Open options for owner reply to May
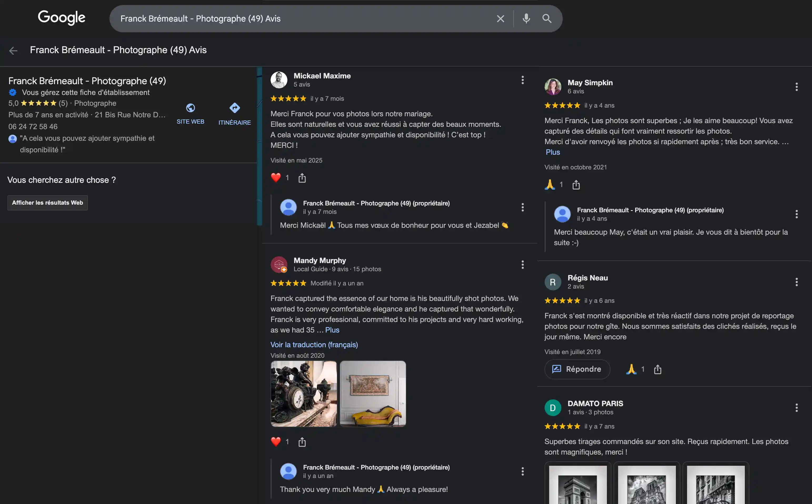The width and height of the screenshot is (812, 504). (796, 214)
